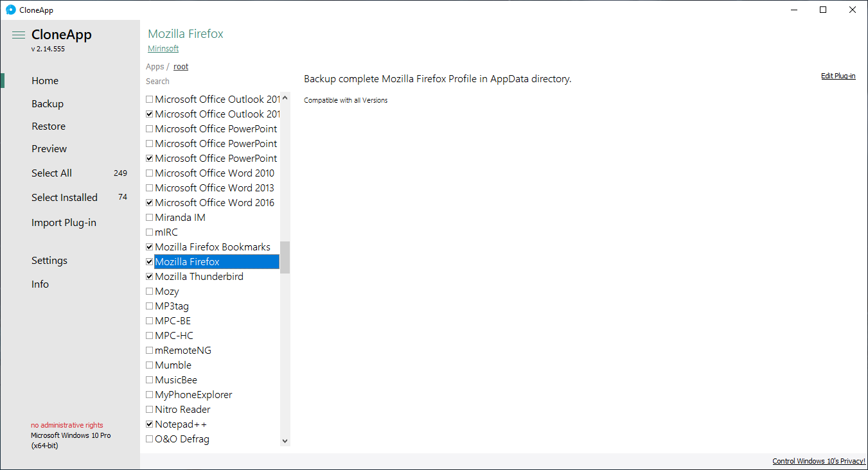
Task: Select the MusicBee list entry
Action: click(176, 380)
